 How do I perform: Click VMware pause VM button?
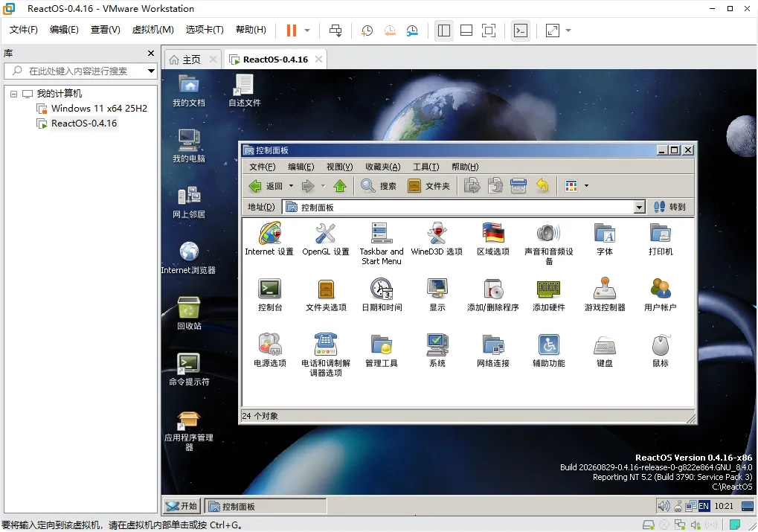(291, 31)
